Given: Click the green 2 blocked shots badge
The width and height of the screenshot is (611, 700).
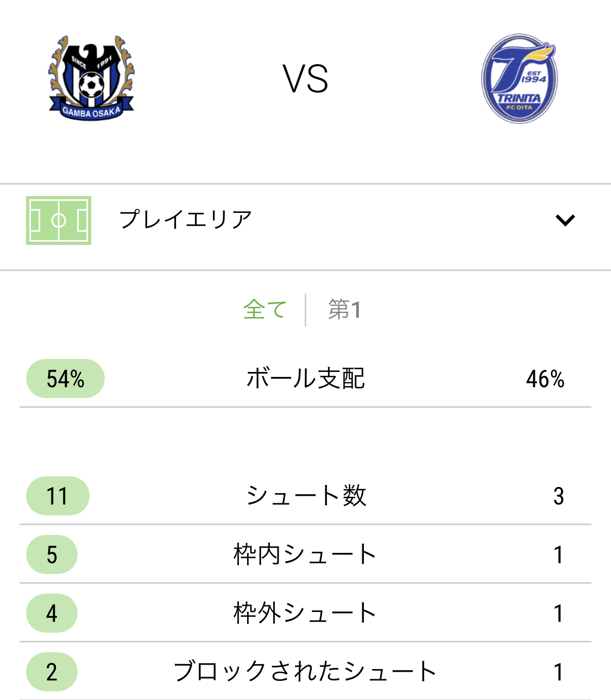Looking at the screenshot, I should coord(52,672).
